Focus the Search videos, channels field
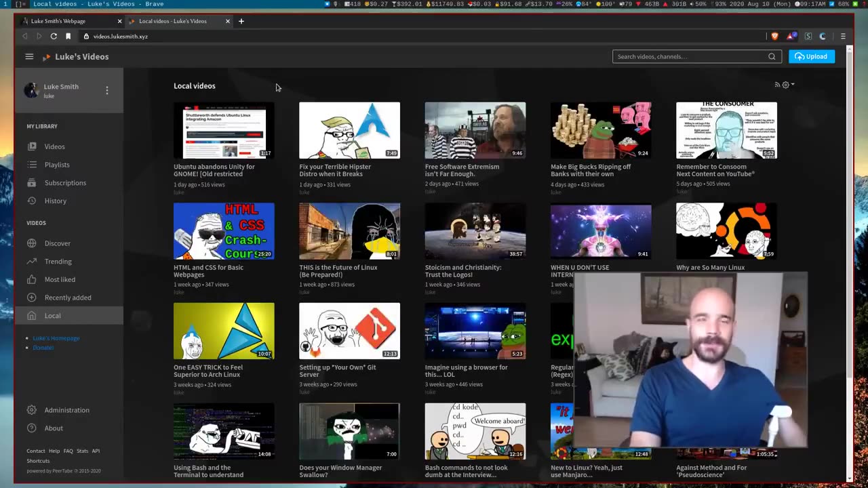The height and width of the screenshot is (488, 868). point(689,56)
